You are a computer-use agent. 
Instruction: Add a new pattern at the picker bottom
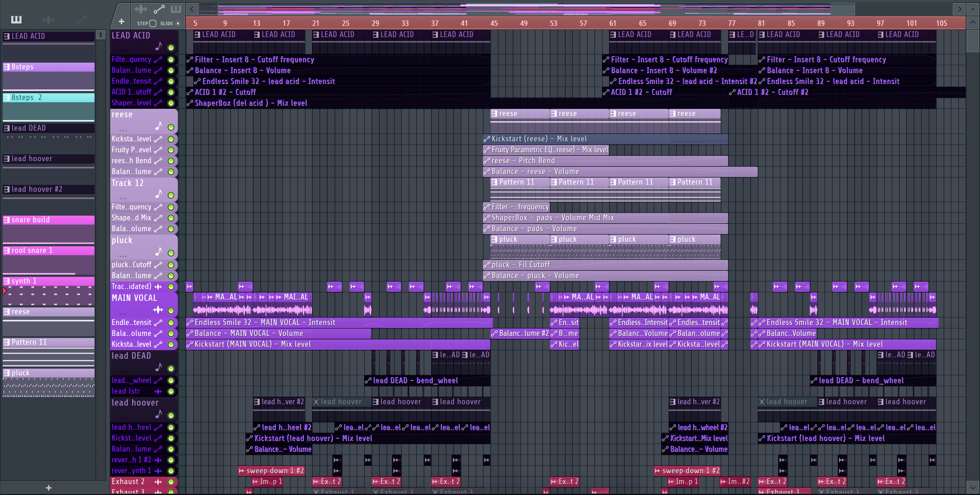click(x=48, y=488)
